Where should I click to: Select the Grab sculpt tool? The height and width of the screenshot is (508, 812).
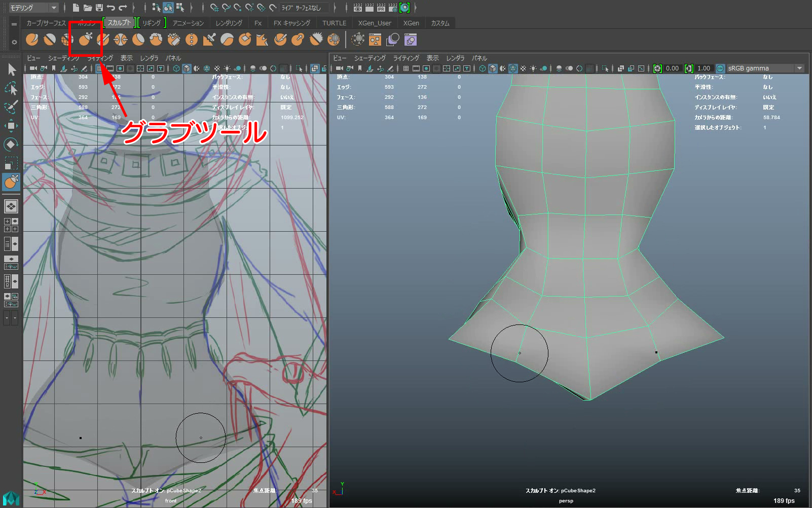pos(85,40)
